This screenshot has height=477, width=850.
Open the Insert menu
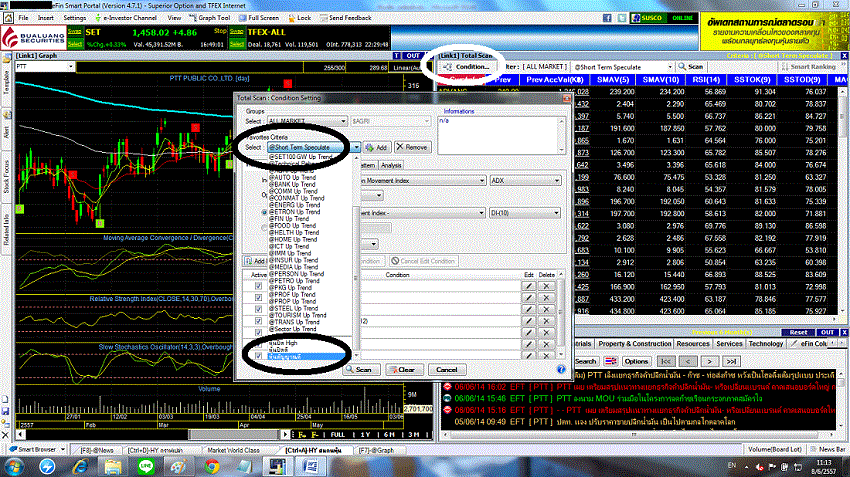pos(46,18)
